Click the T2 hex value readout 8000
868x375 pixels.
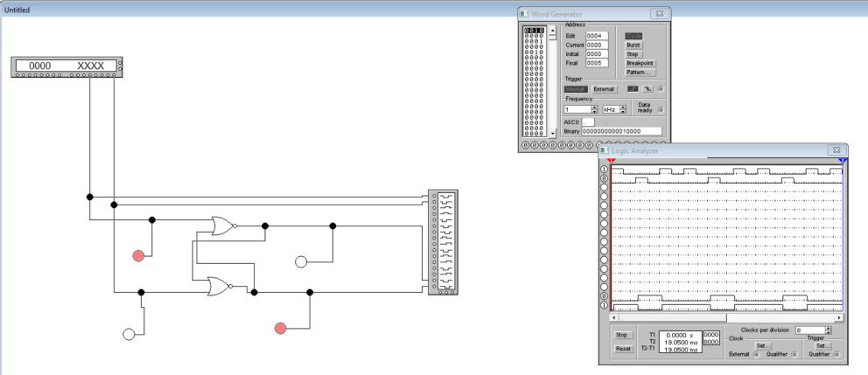point(710,342)
